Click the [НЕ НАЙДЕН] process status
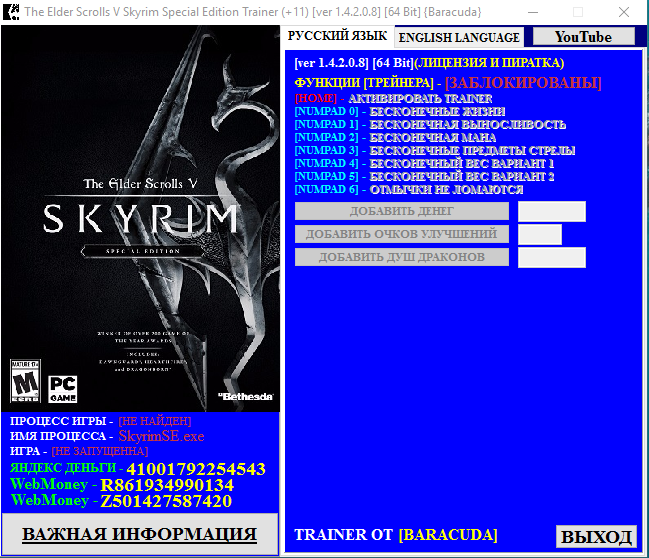 (x=155, y=421)
